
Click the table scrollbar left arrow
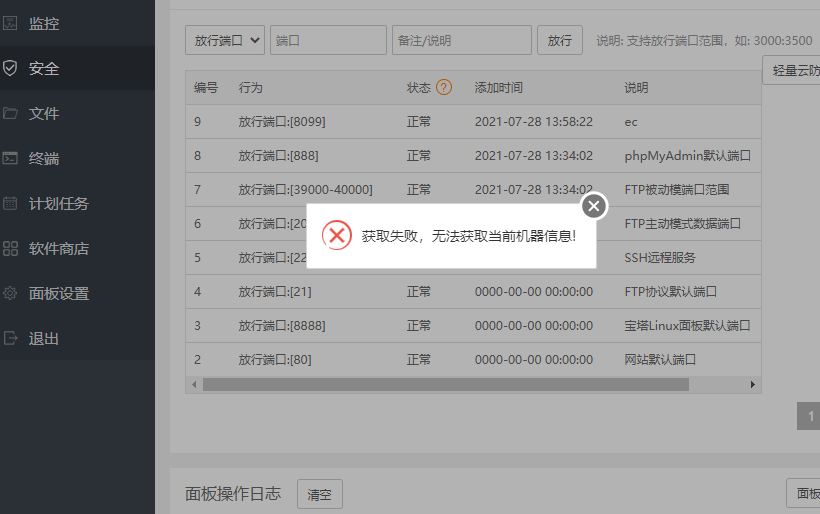(194, 385)
